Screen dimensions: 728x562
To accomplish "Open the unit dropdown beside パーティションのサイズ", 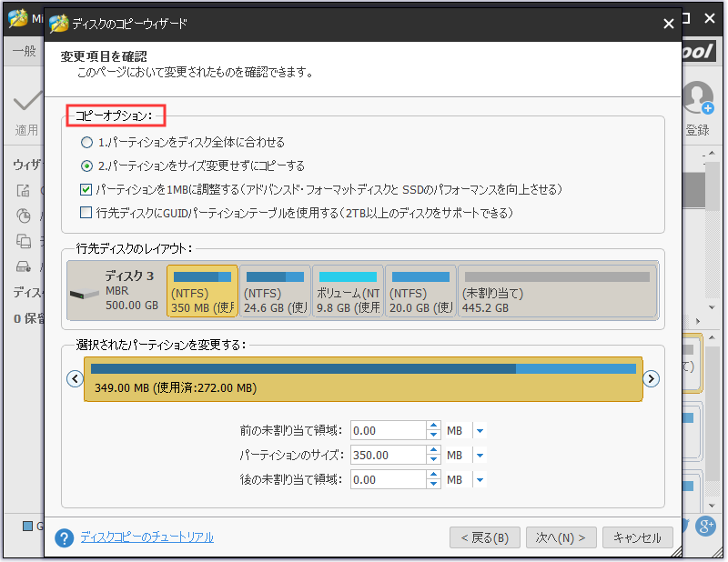I will [479, 455].
